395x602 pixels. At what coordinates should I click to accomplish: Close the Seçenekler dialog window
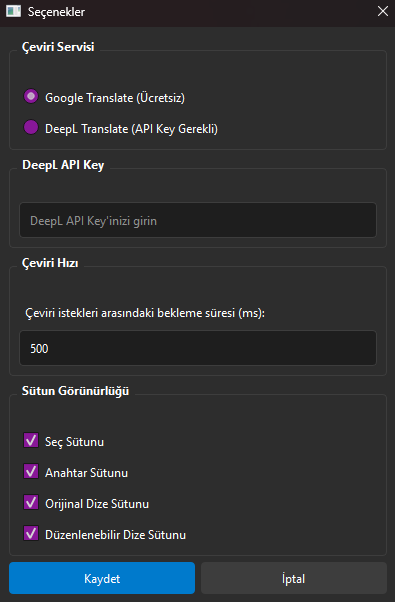coord(382,11)
